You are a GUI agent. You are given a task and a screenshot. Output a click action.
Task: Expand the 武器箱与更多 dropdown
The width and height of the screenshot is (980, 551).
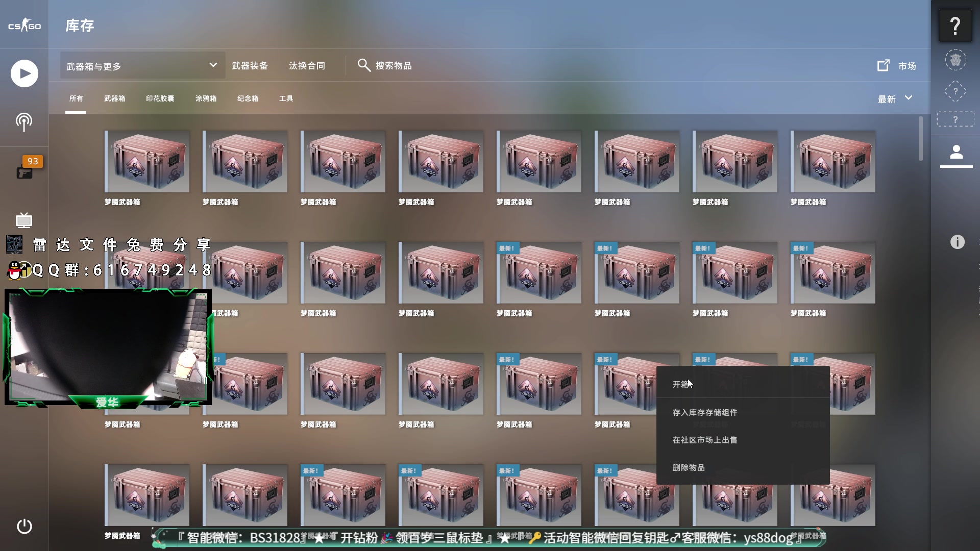click(x=142, y=65)
